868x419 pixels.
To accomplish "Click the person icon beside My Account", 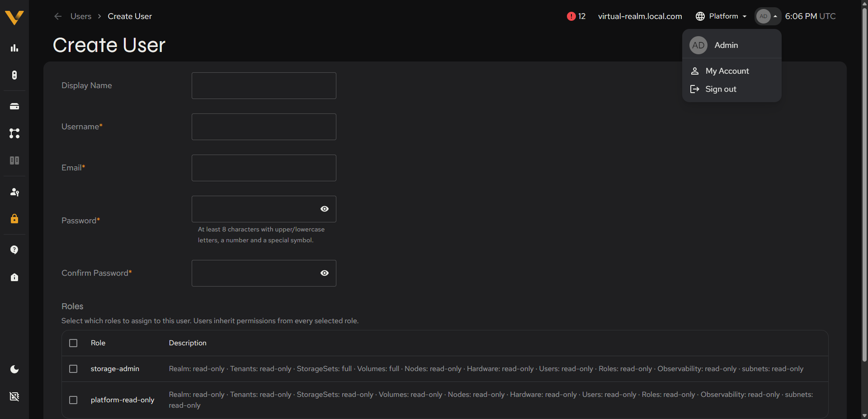I will pyautogui.click(x=695, y=71).
